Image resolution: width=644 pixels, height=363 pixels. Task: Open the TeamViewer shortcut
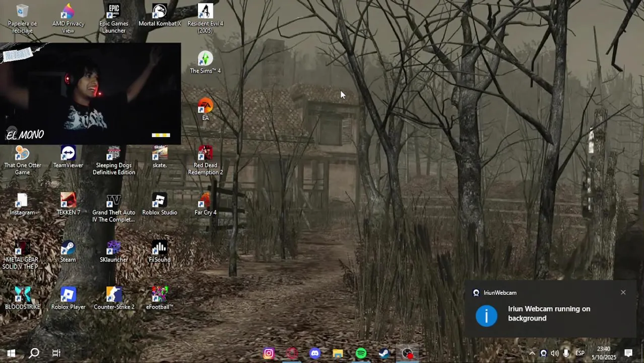(x=68, y=157)
